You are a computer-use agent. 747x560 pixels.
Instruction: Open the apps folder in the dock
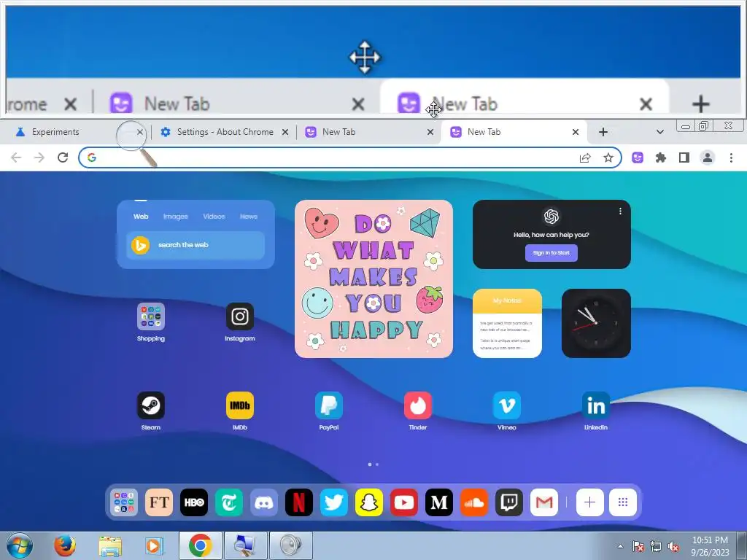click(x=124, y=502)
